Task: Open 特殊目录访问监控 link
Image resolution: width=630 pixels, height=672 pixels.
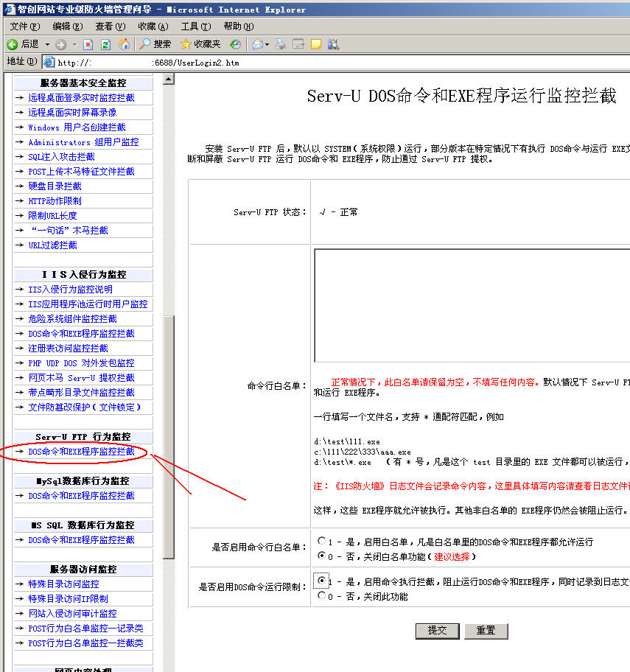Action: click(64, 584)
